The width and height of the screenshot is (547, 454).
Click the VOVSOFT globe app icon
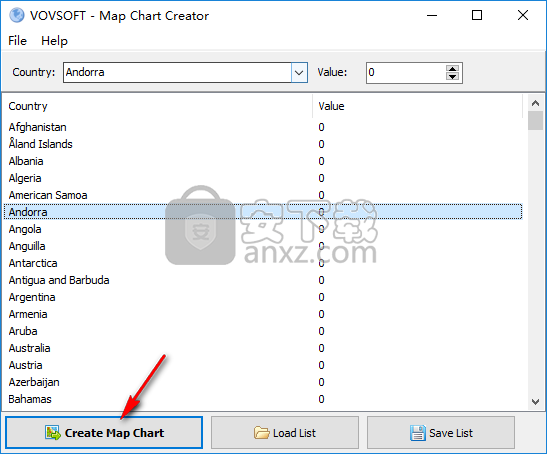coord(17,15)
